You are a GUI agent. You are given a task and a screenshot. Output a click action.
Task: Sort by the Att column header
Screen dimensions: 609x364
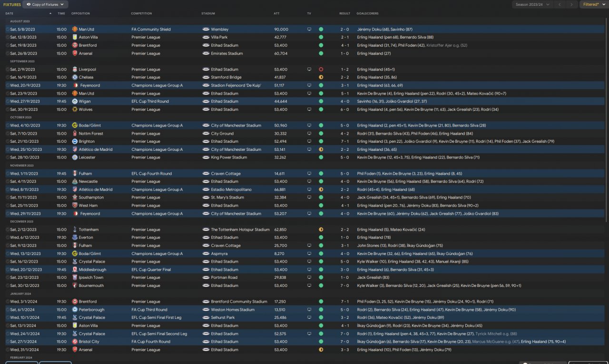(277, 13)
